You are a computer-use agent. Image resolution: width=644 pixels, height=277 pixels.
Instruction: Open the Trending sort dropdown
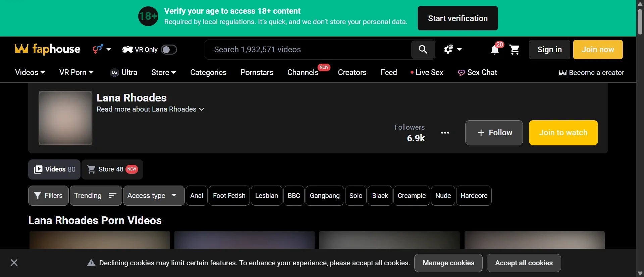point(96,196)
